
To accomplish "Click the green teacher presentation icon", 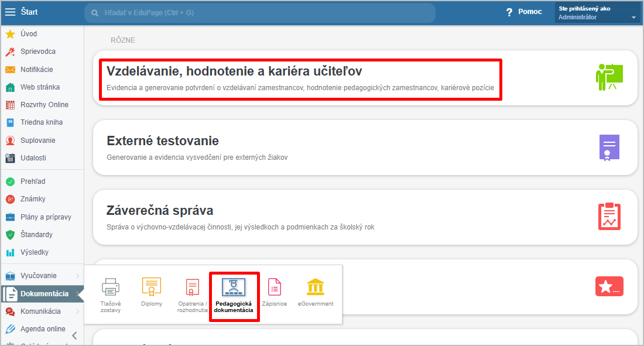I will (609, 77).
